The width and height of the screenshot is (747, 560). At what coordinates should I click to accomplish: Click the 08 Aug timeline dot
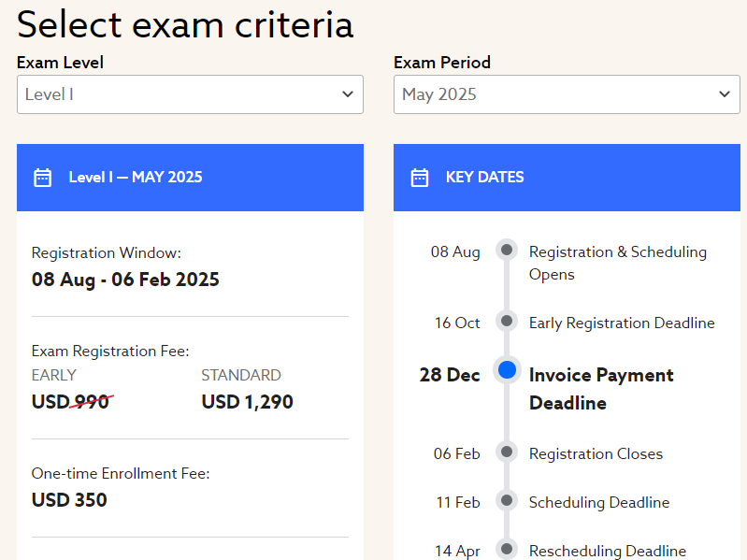pos(507,250)
